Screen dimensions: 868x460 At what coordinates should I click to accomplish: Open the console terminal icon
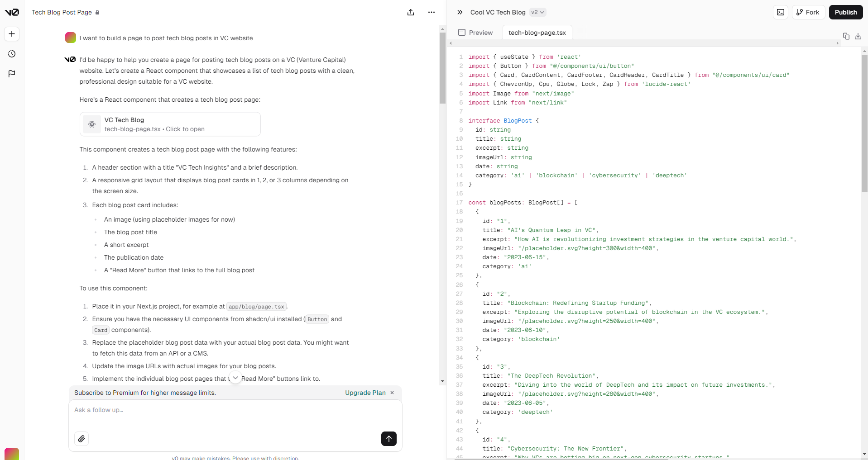[x=781, y=12]
